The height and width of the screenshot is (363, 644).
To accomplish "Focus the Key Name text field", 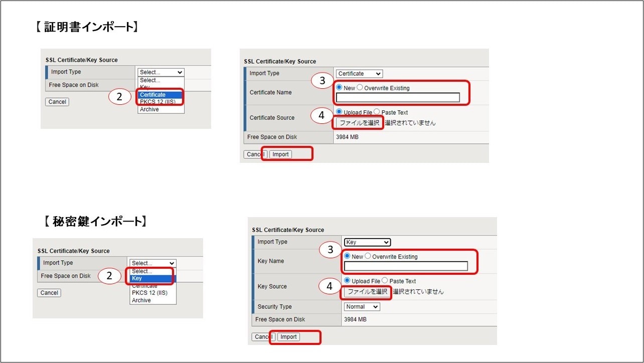I will coord(406,266).
